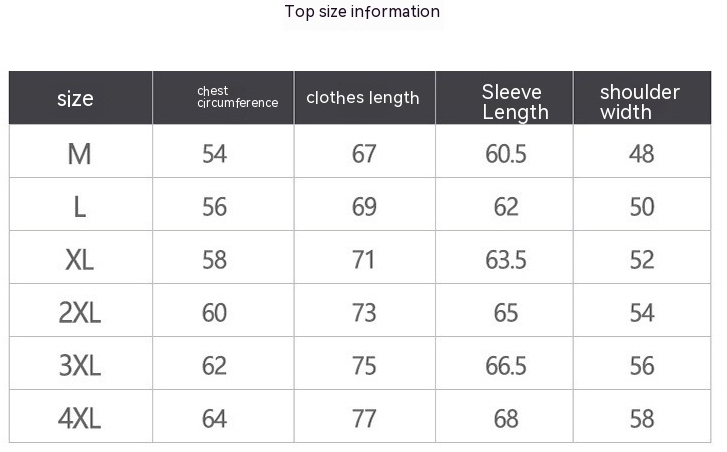Image resolution: width=727 pixels, height=452 pixels.
Task: Click the "chest circumference" column header
Action: [x=237, y=97]
